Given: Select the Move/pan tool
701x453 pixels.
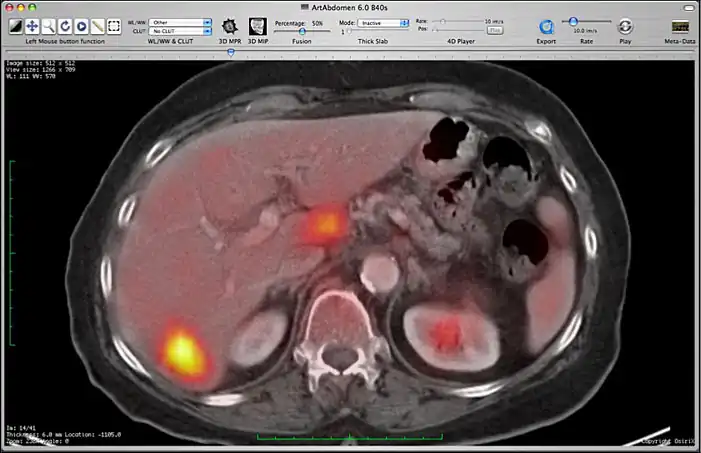Looking at the screenshot, I should [x=32, y=26].
